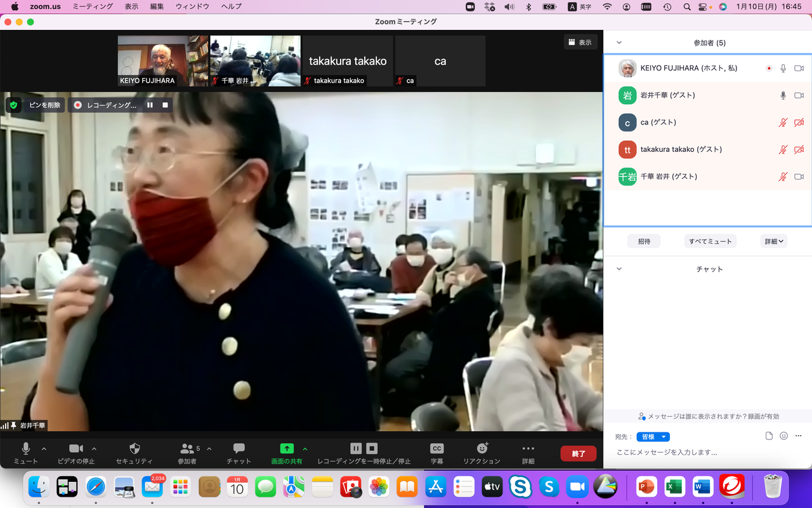This screenshot has height=508, width=812.
Task: Open video options arrow beside ビデオの停止
Action: click(x=95, y=448)
